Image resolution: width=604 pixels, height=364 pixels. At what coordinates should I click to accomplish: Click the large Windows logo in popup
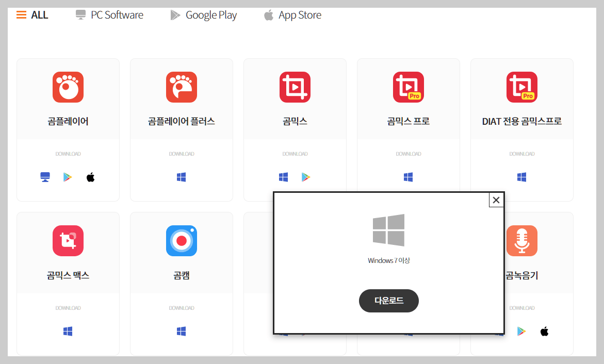click(x=389, y=230)
